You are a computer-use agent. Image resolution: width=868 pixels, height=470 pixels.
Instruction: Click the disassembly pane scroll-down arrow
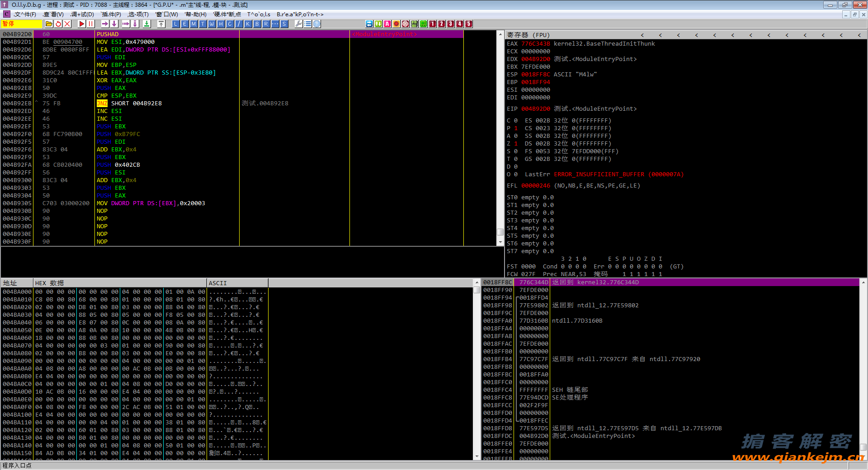pyautogui.click(x=500, y=242)
